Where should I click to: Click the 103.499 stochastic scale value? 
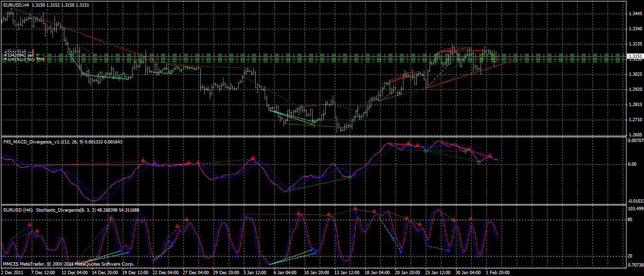point(635,208)
